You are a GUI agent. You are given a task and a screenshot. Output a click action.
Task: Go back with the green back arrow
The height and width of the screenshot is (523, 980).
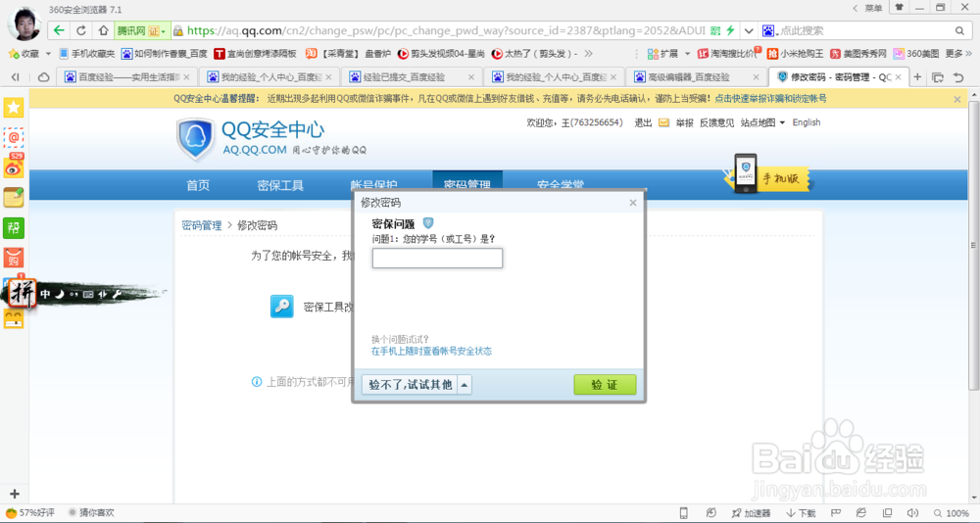point(59,30)
